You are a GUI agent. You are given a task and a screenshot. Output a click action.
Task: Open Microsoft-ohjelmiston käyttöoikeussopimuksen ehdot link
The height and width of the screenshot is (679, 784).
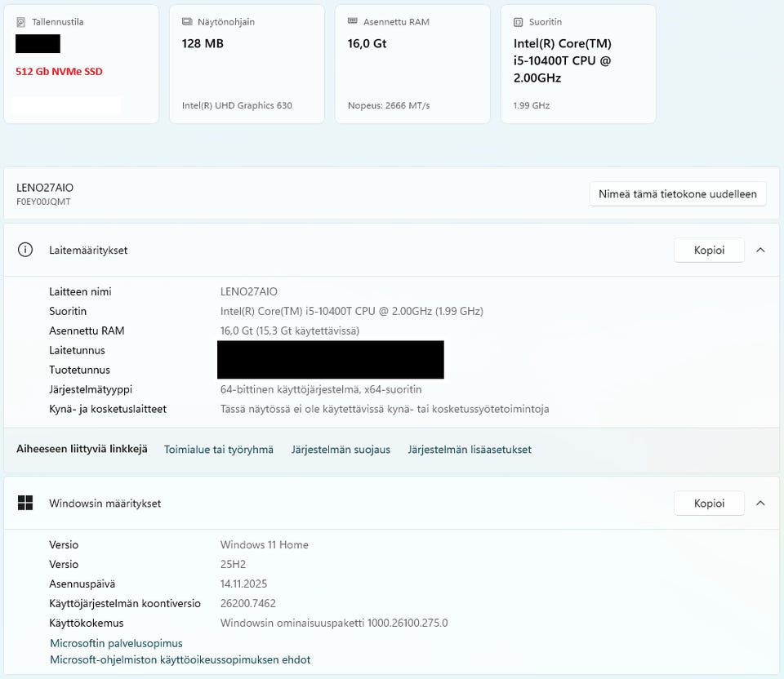180,659
